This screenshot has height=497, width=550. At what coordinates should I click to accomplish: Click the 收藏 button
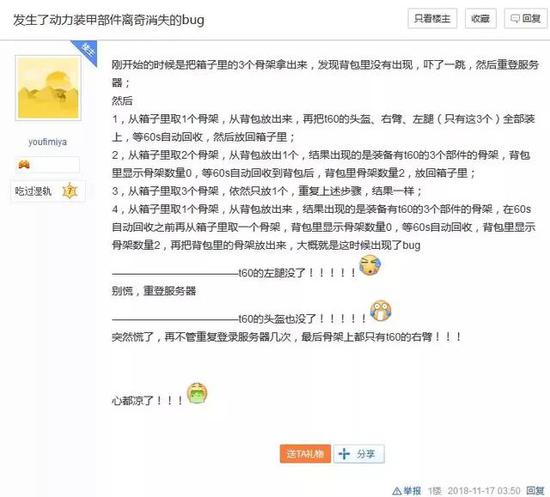[x=480, y=18]
